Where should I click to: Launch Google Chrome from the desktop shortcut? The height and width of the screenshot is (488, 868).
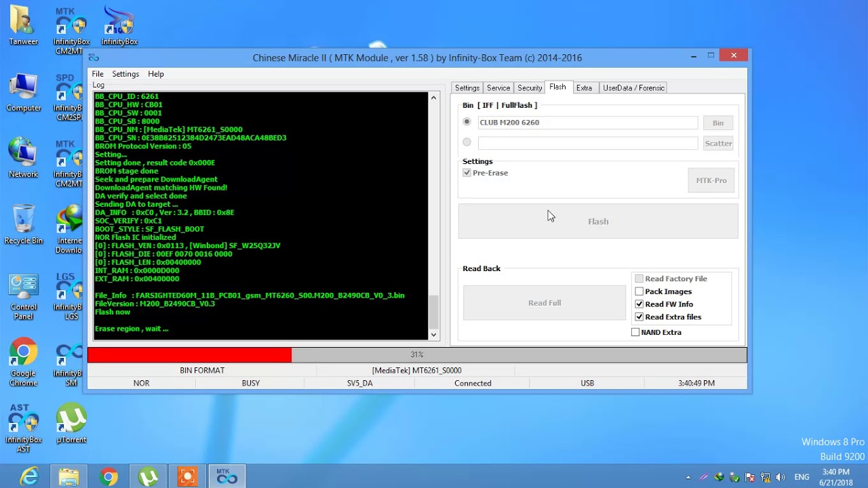(23, 363)
